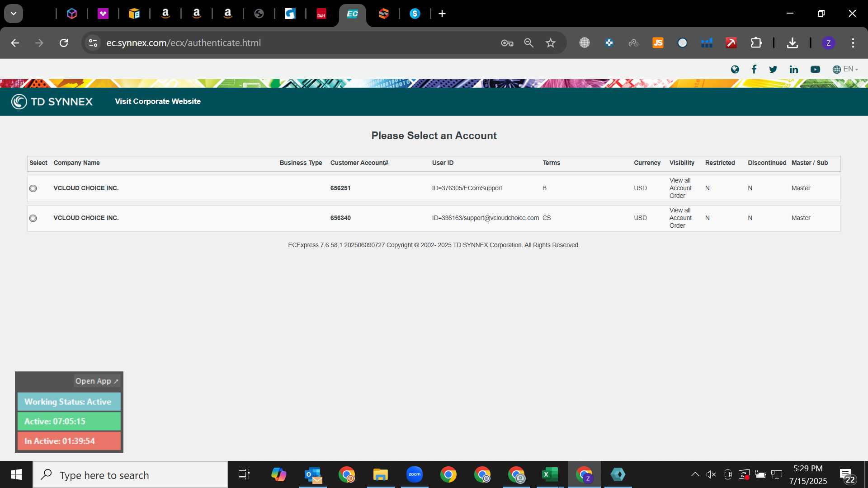Click the Active: 07:05:15 timer bar
The height and width of the screenshot is (488, 868).
(x=69, y=421)
